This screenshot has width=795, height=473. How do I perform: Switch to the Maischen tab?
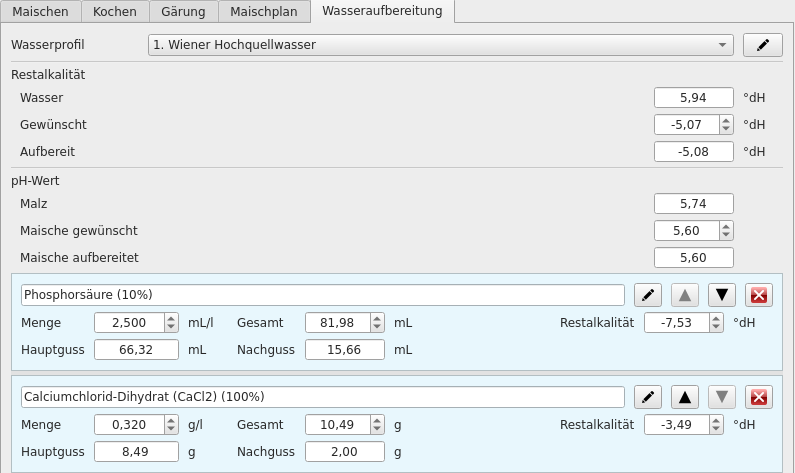click(x=41, y=12)
